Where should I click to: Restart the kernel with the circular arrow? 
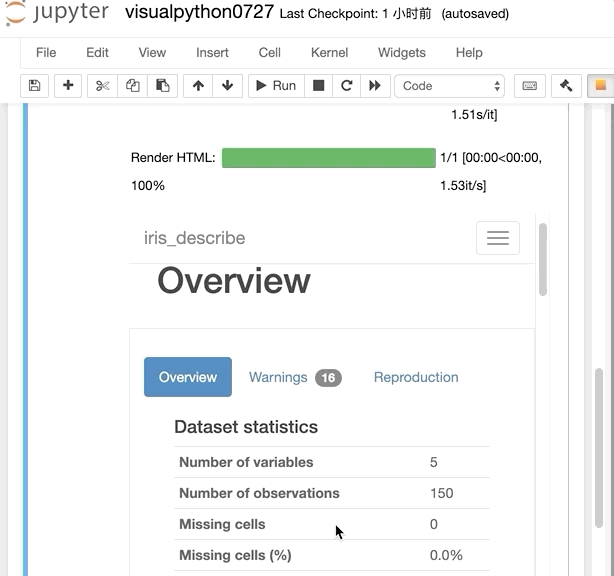pos(347,85)
